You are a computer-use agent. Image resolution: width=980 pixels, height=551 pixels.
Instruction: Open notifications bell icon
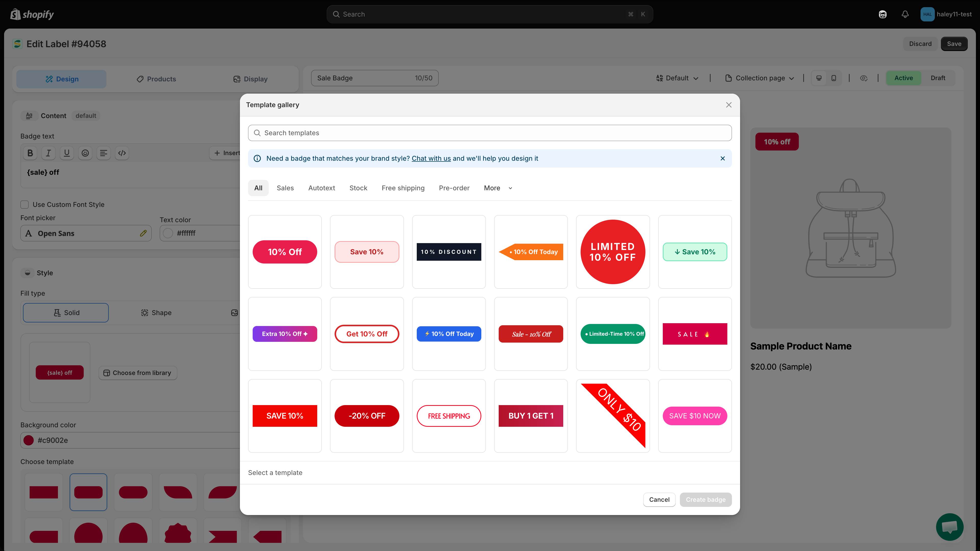click(905, 14)
